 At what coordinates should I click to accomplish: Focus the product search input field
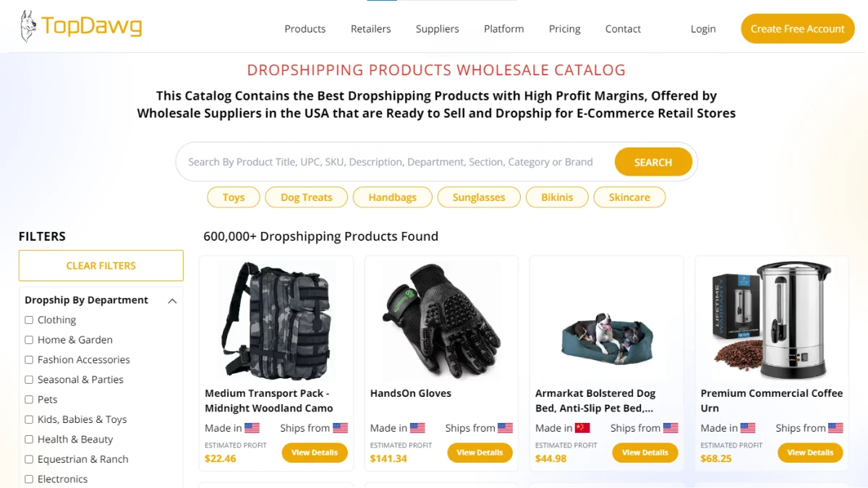tap(395, 162)
